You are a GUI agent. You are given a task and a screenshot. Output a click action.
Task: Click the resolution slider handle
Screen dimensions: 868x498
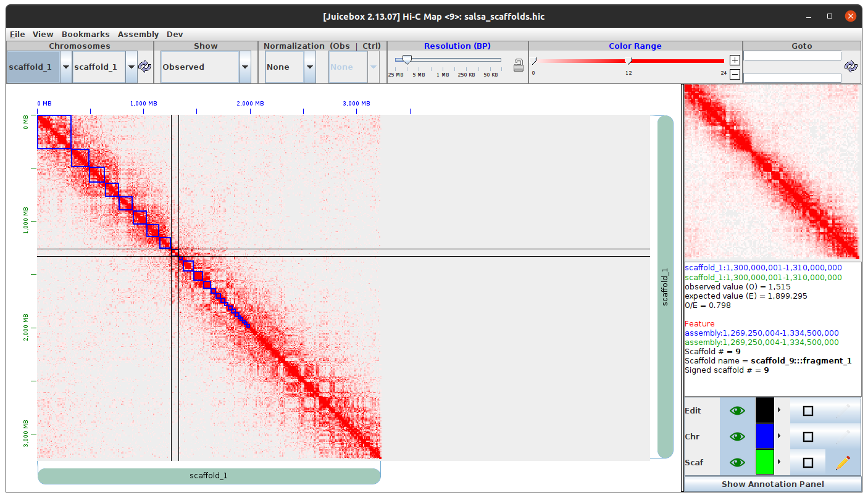tap(407, 60)
